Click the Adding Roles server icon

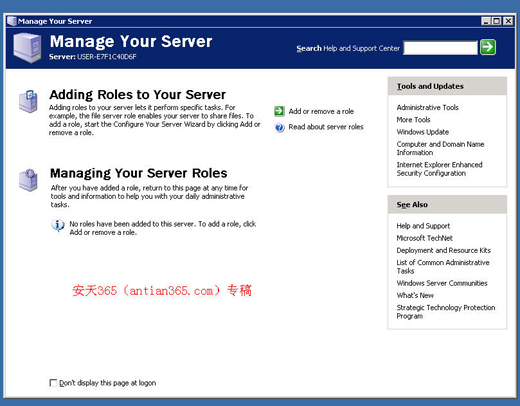(x=28, y=101)
